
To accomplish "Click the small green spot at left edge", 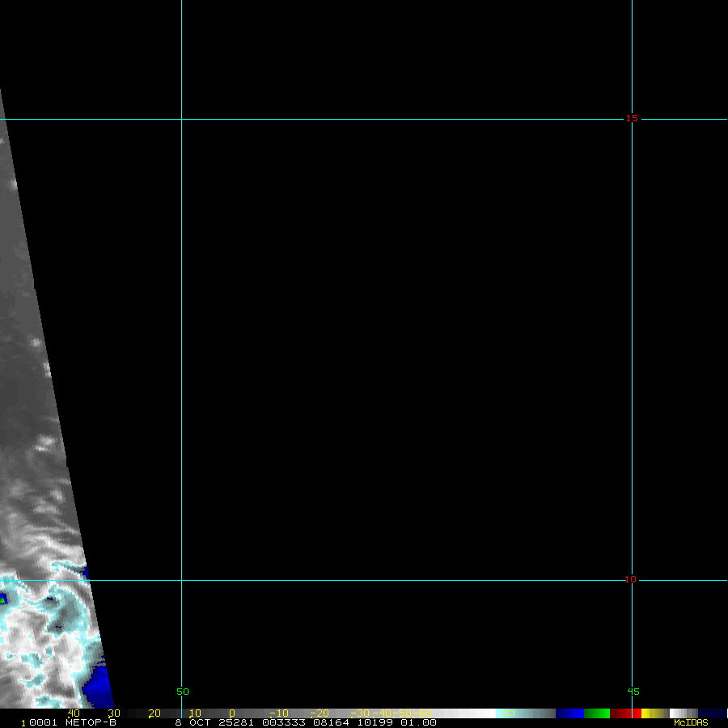I will tap(3, 600).
